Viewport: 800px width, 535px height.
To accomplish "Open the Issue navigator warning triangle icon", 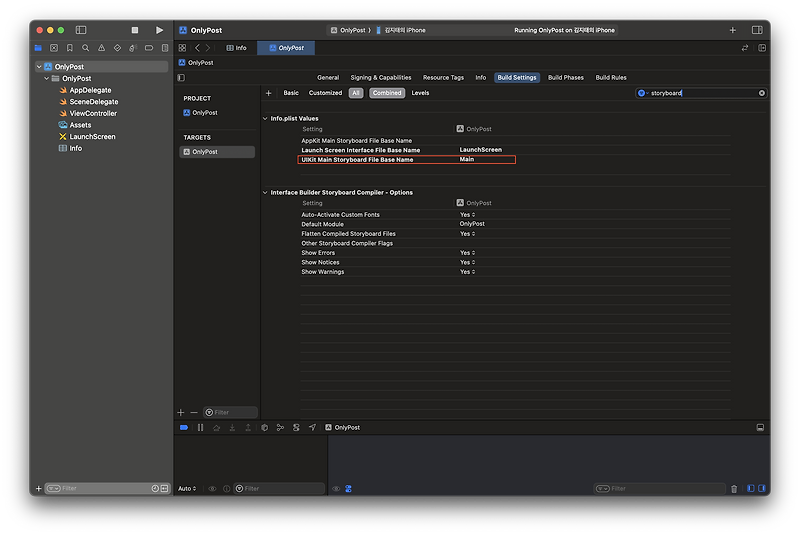I will click(101, 48).
